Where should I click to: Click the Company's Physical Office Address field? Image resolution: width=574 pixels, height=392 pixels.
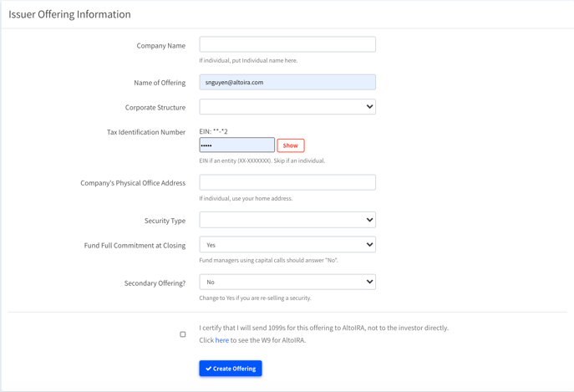287,182
